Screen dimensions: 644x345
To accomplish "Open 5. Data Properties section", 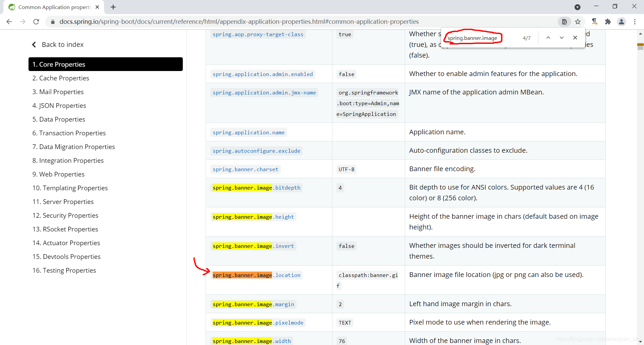I will click(59, 119).
